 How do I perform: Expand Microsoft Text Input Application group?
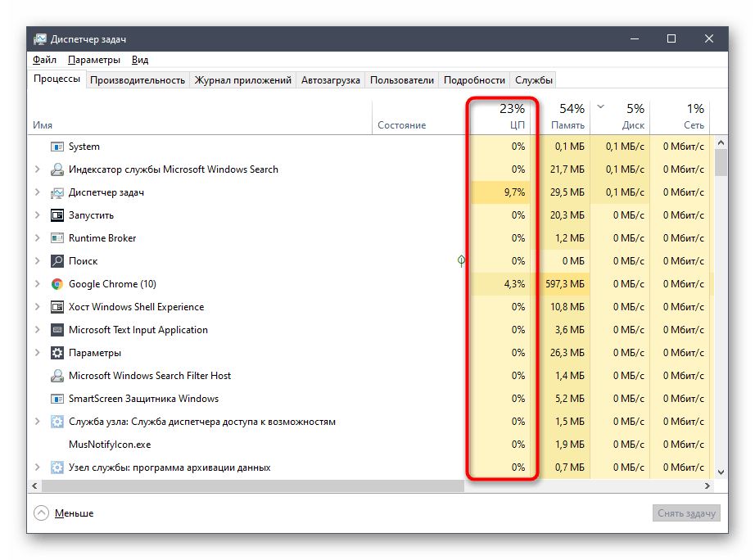pos(37,330)
